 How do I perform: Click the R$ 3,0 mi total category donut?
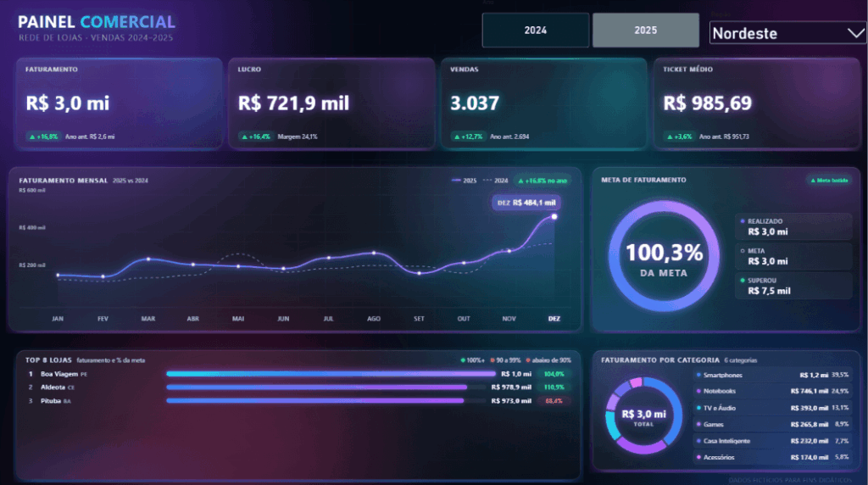(x=643, y=416)
